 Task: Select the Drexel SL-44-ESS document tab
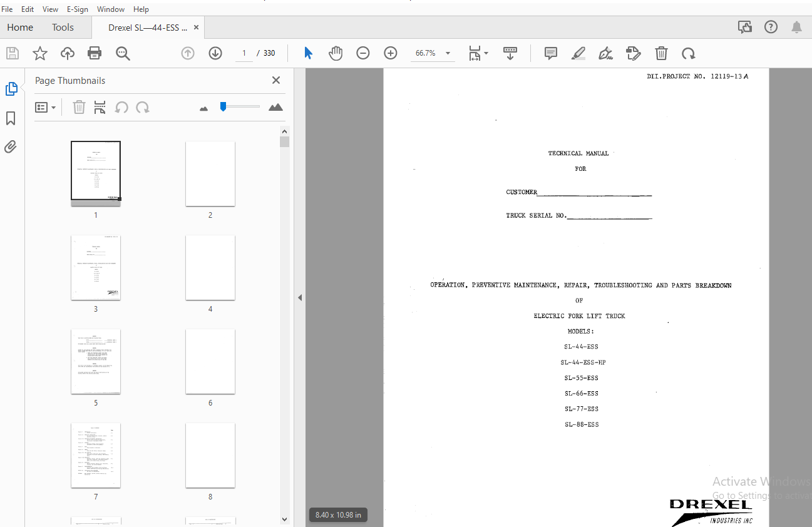point(148,28)
